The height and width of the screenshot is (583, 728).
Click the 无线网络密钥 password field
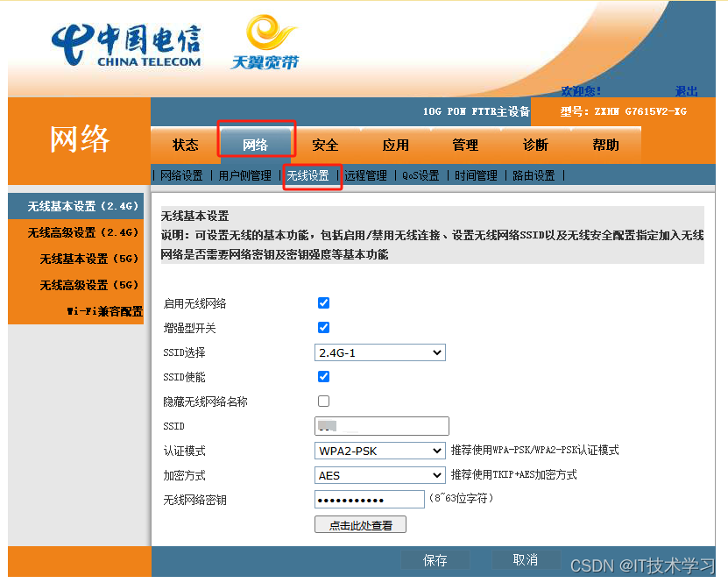coord(369,500)
